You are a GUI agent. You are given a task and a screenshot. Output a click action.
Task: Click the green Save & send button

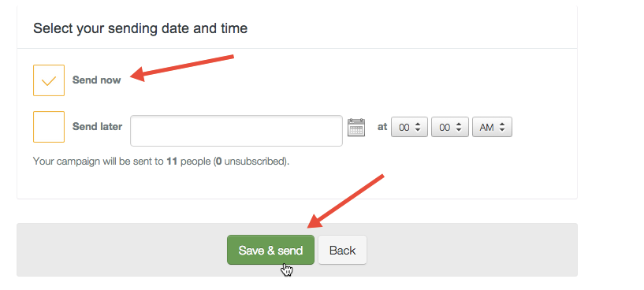[270, 250]
